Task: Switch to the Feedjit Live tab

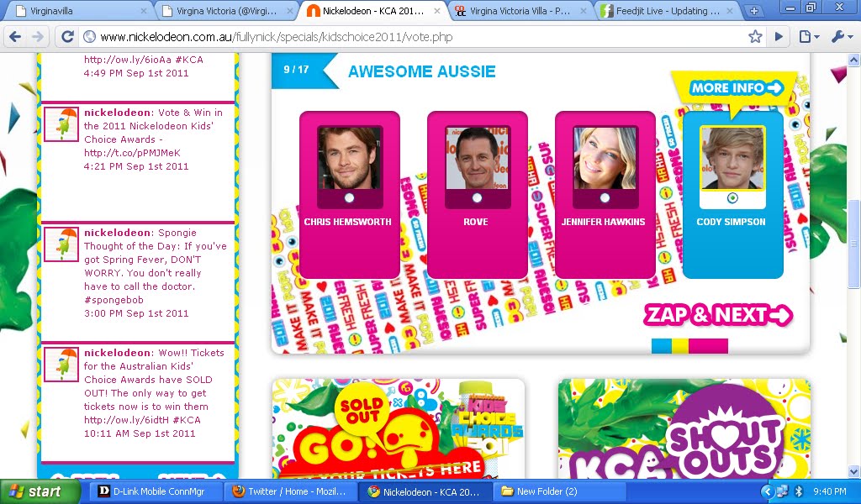Action: coord(666,10)
